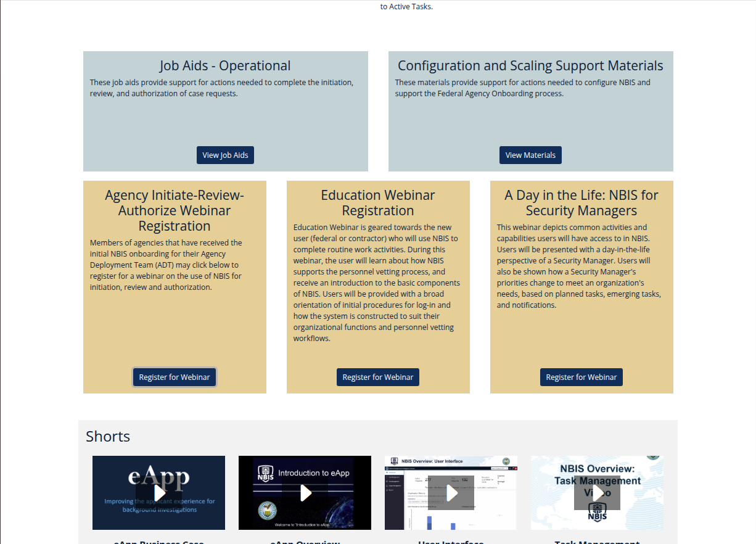Screen dimensions: 756x544
Task: Click the Shorts section heading
Action: tap(108, 436)
